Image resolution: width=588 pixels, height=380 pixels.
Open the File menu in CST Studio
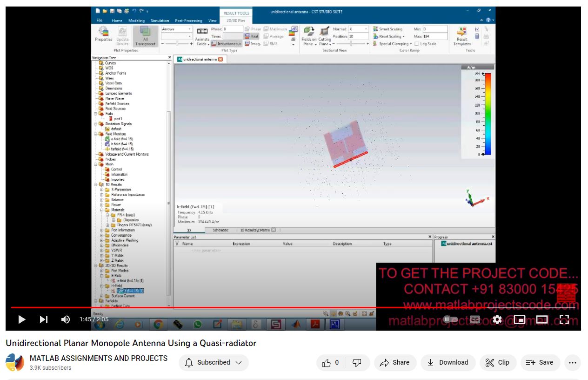pyautogui.click(x=100, y=20)
